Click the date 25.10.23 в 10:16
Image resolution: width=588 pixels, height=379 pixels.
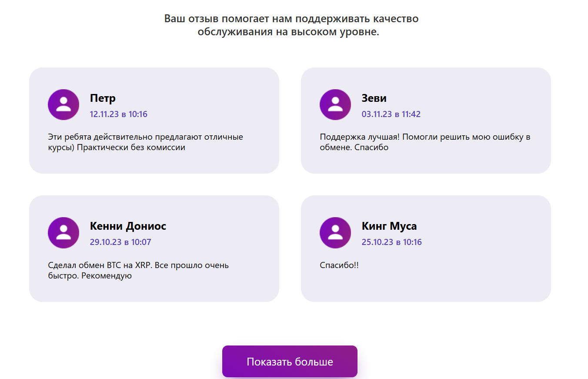pyautogui.click(x=391, y=242)
